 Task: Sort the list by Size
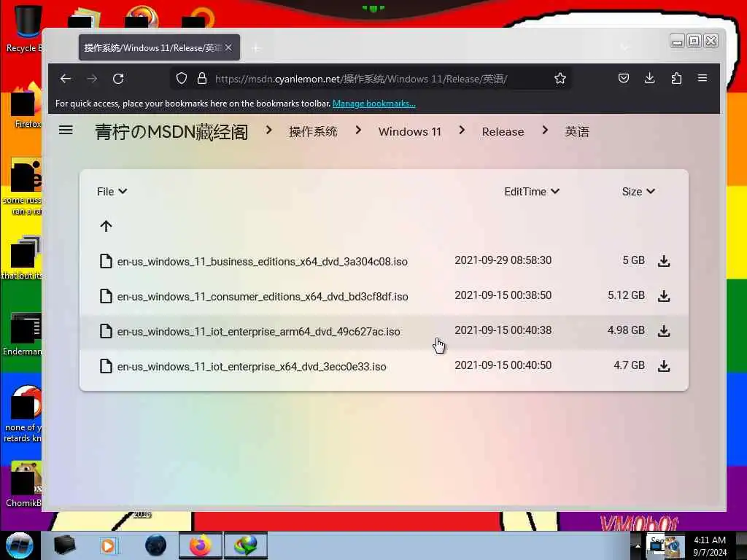click(638, 192)
